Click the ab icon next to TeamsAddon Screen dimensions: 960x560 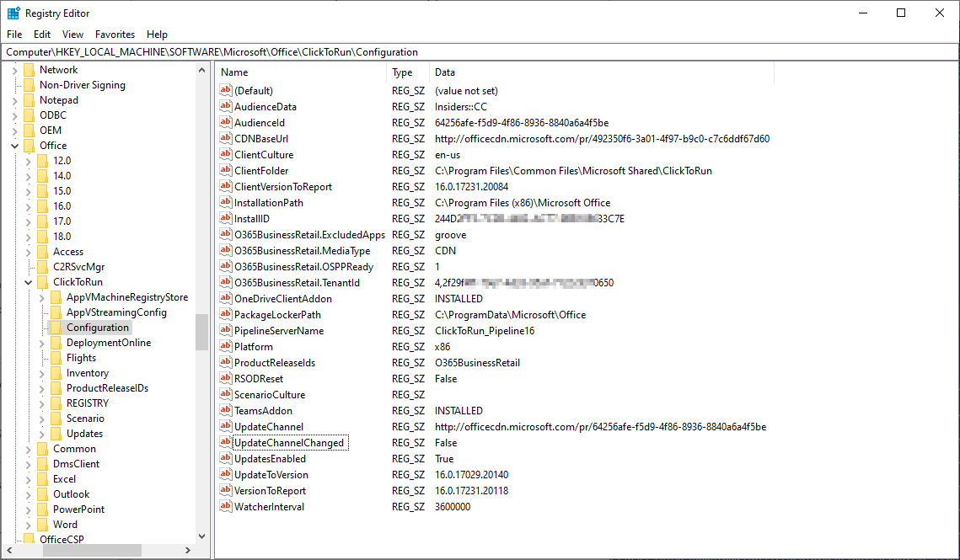(x=225, y=410)
